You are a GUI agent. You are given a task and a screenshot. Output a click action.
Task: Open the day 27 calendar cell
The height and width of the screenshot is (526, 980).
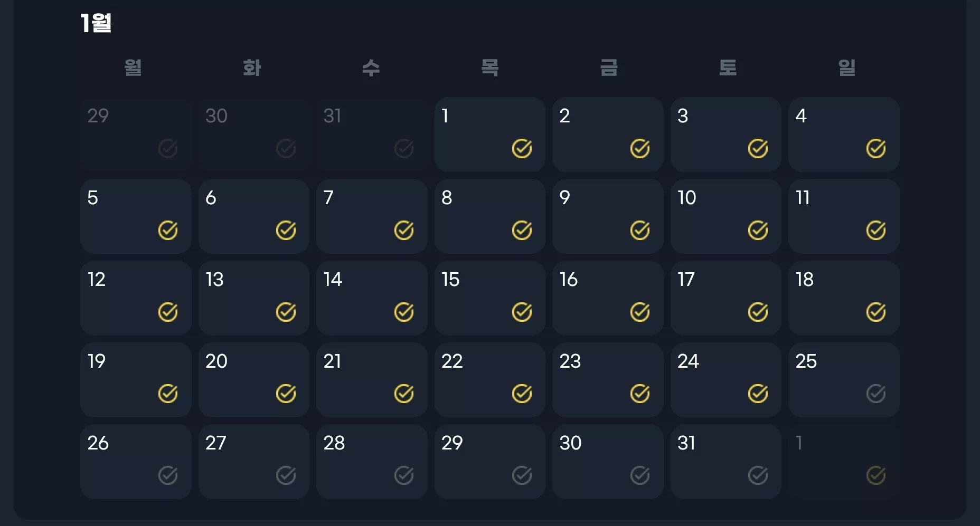click(x=254, y=462)
